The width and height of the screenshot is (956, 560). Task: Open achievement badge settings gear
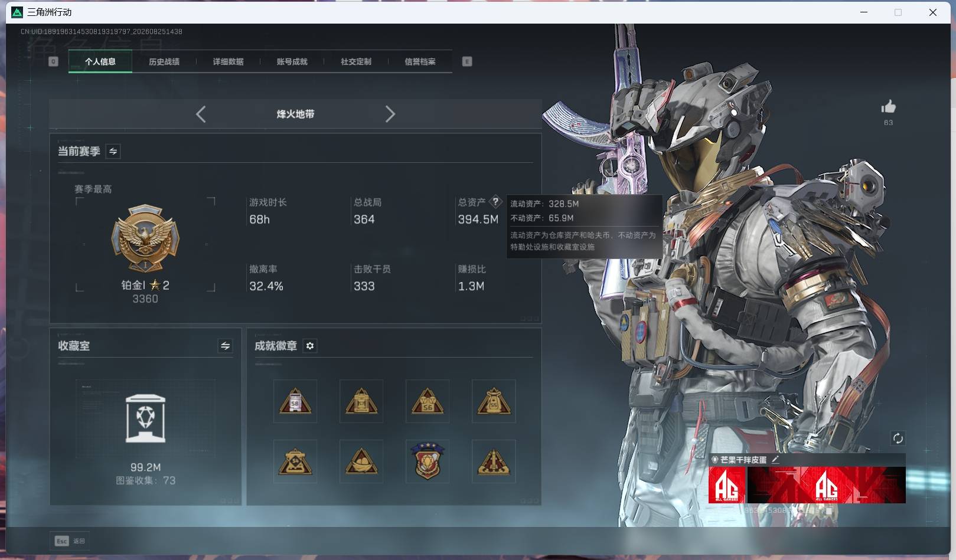click(310, 346)
